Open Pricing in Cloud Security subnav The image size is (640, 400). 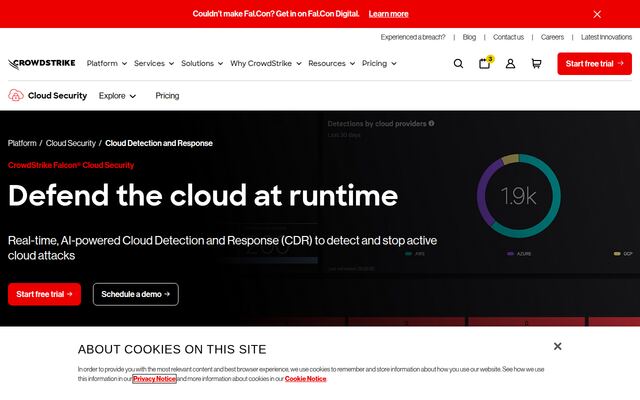coord(167,96)
